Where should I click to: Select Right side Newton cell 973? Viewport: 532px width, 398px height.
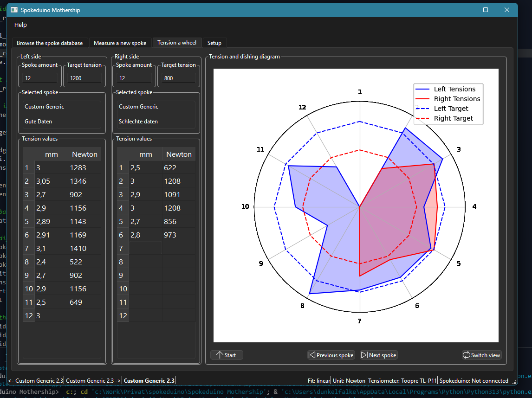179,235
